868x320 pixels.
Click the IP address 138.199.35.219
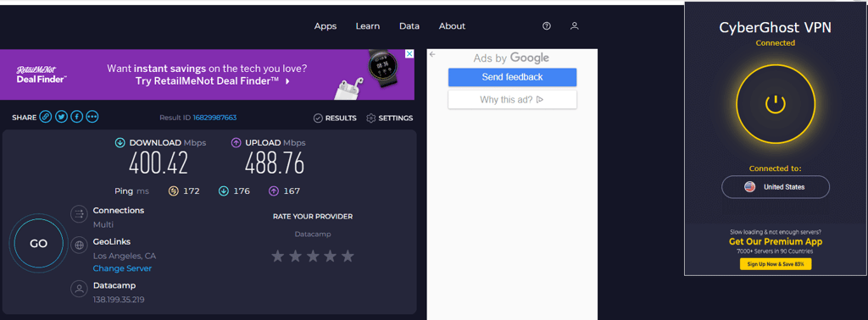tap(119, 300)
